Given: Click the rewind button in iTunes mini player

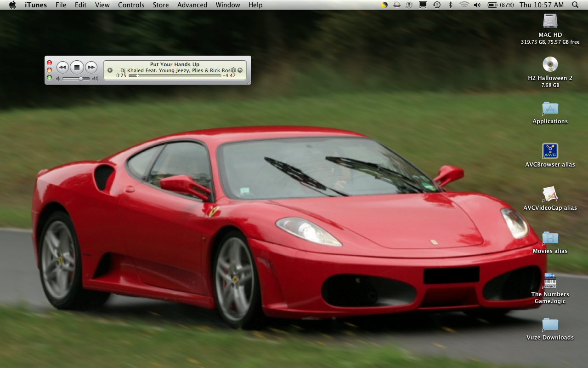Looking at the screenshot, I should tap(62, 67).
